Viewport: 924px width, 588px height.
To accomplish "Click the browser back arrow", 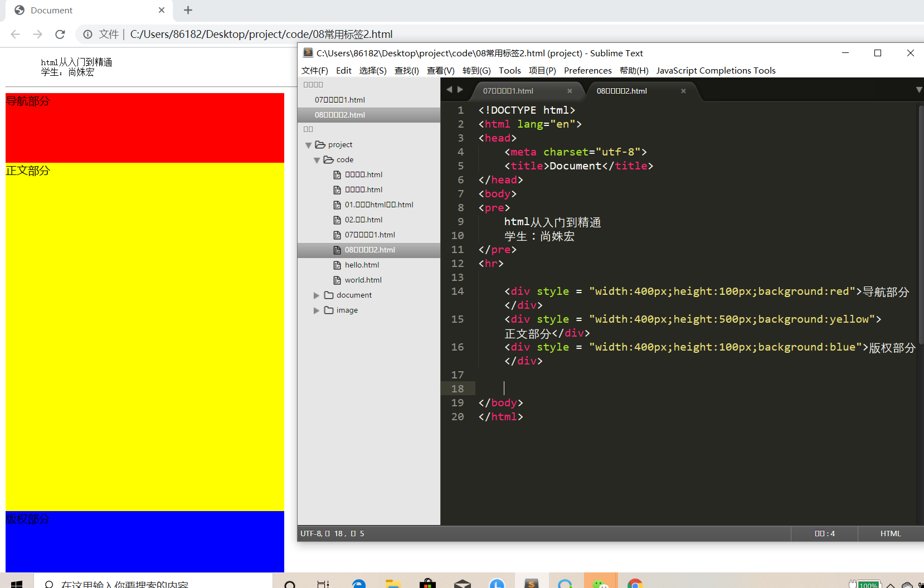I will (x=16, y=34).
